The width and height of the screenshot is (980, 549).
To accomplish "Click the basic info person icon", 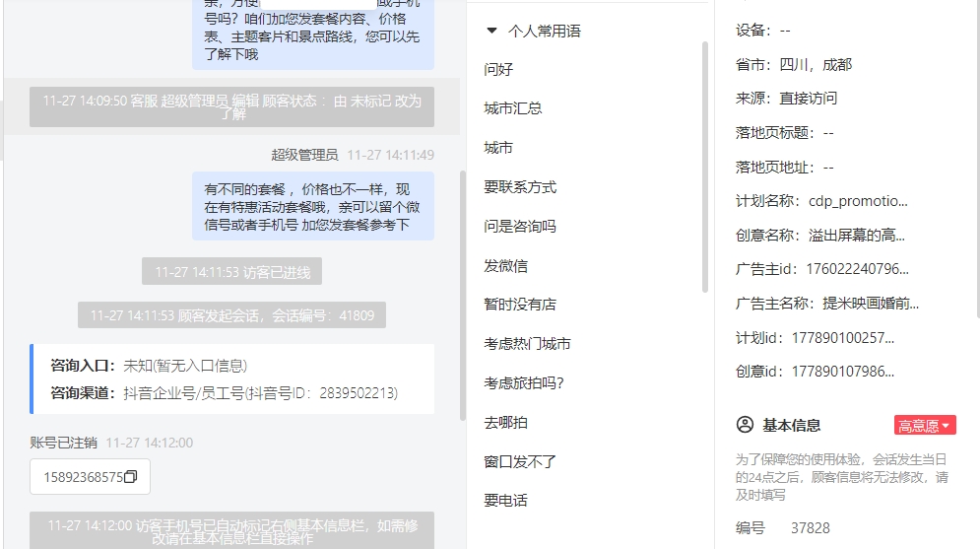I will [745, 425].
